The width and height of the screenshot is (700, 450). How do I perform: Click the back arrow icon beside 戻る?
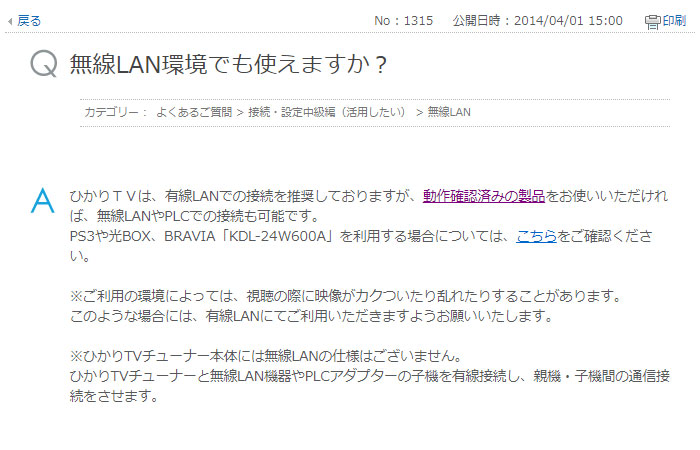pos(10,21)
